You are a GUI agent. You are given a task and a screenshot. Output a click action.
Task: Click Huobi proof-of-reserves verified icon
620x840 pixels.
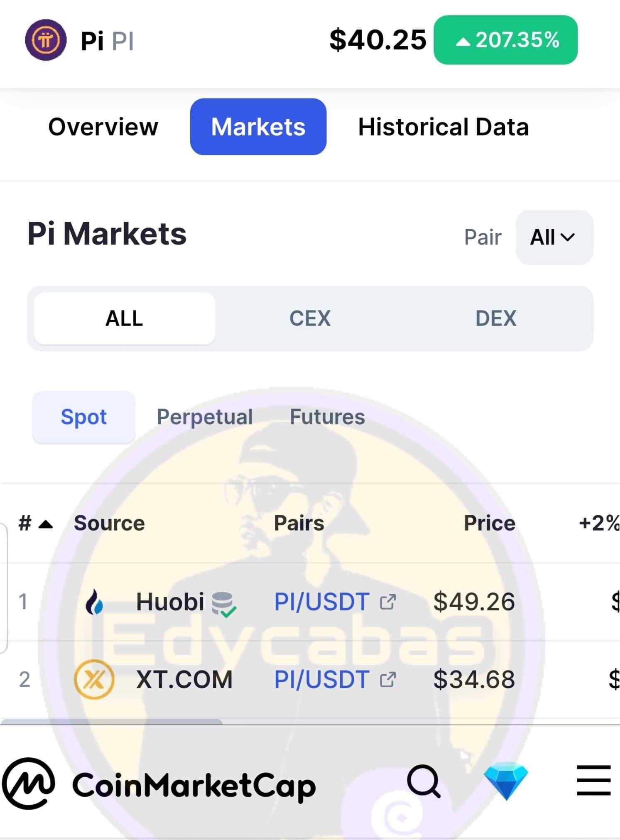point(224,604)
